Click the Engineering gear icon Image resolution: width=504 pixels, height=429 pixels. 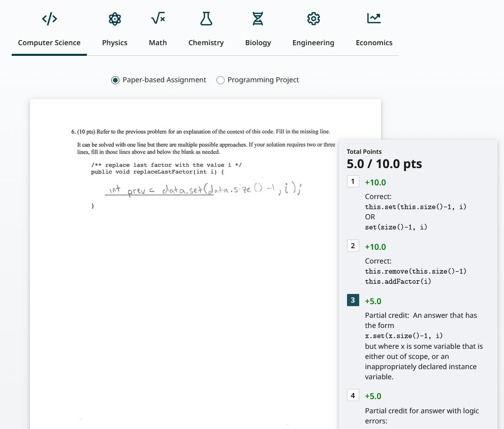313,19
